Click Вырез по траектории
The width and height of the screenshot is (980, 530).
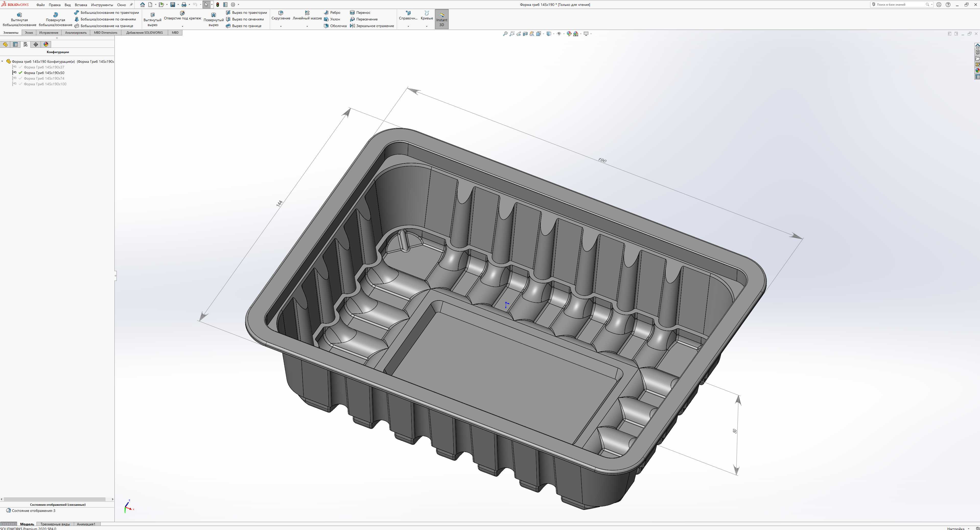247,13
